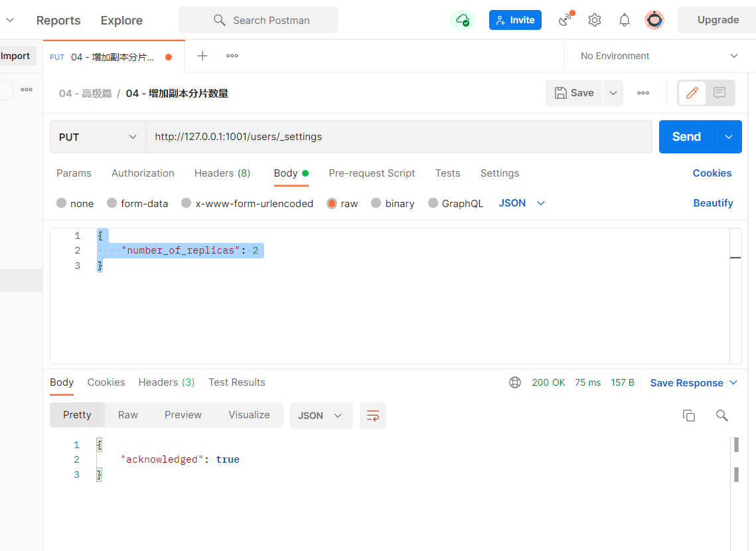Open the notifications bell
This screenshot has width=756, height=551.
625,20
